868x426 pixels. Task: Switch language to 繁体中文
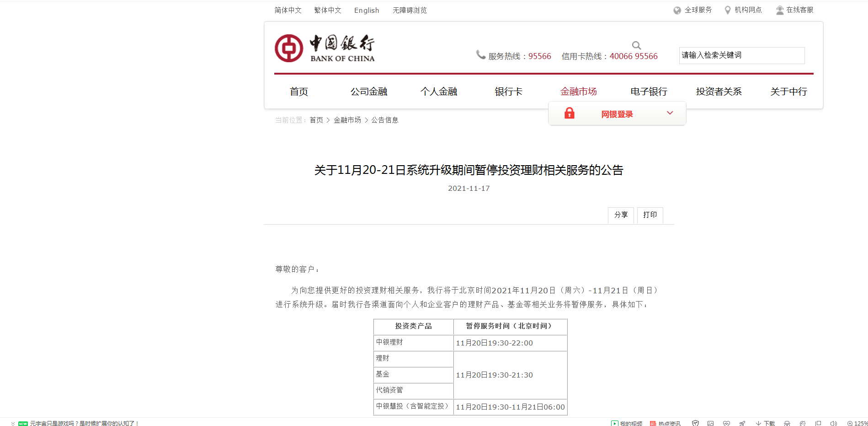tap(328, 10)
